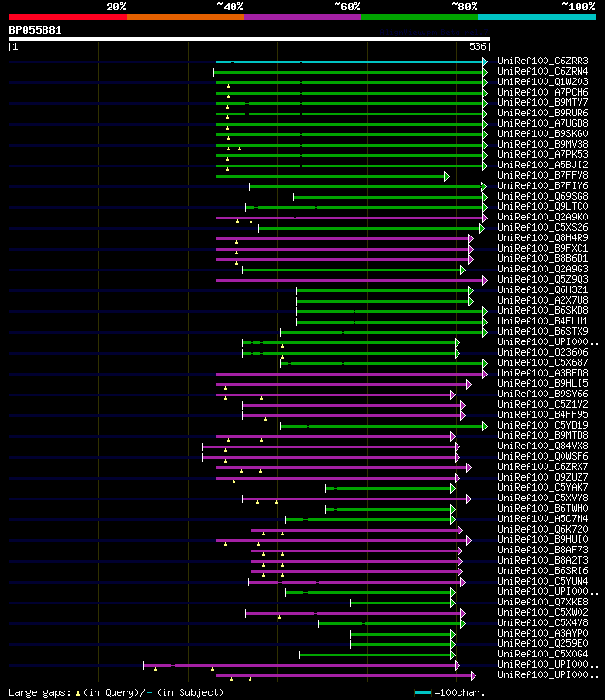Select hit UniRef100_B9RUR6
This screenshot has width=605, height=700.
pos(543,113)
